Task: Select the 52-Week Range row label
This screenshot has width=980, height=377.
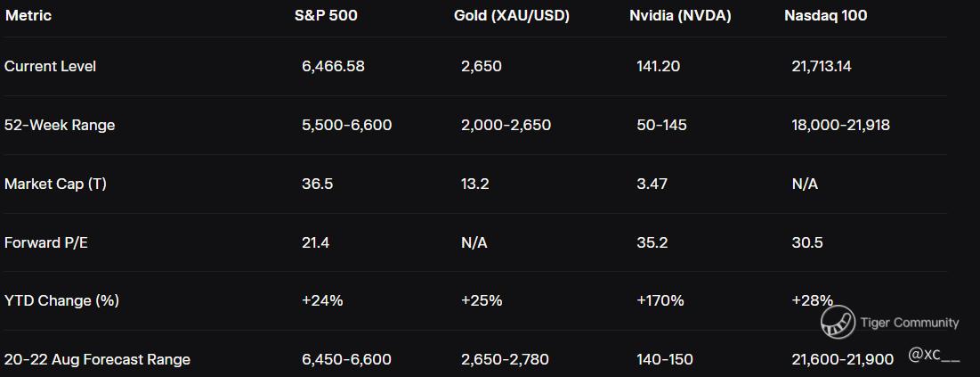Action: (60, 125)
